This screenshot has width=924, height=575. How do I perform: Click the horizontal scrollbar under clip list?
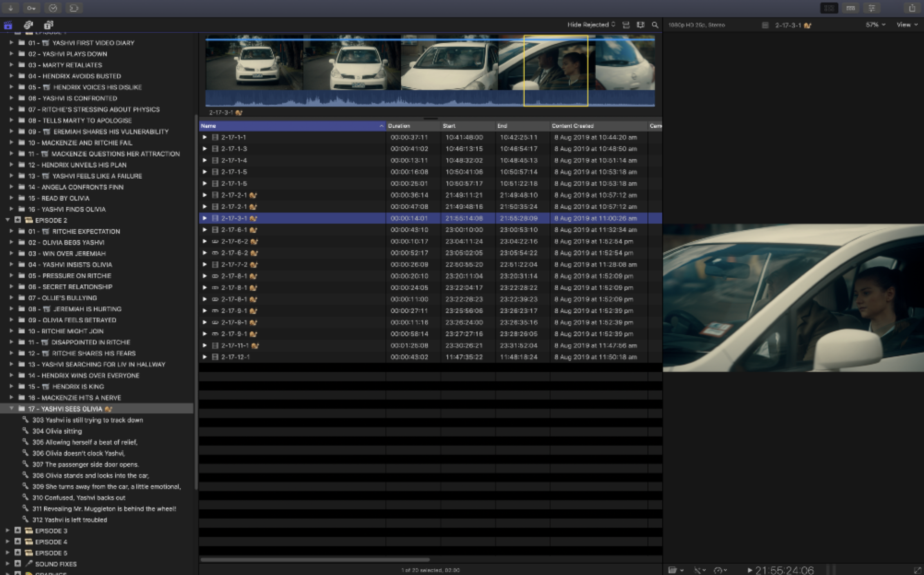pyautogui.click(x=315, y=559)
